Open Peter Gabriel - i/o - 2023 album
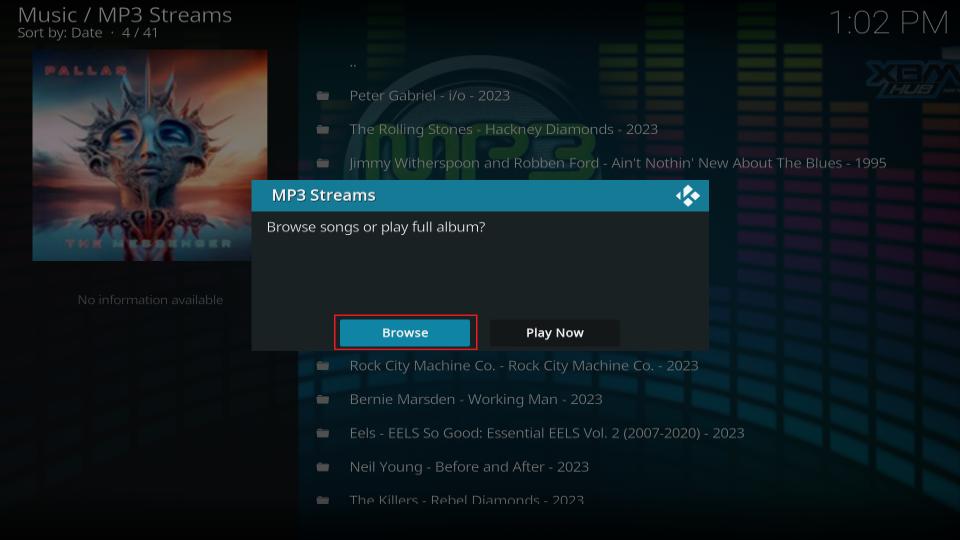Image resolution: width=960 pixels, height=540 pixels. pos(429,96)
